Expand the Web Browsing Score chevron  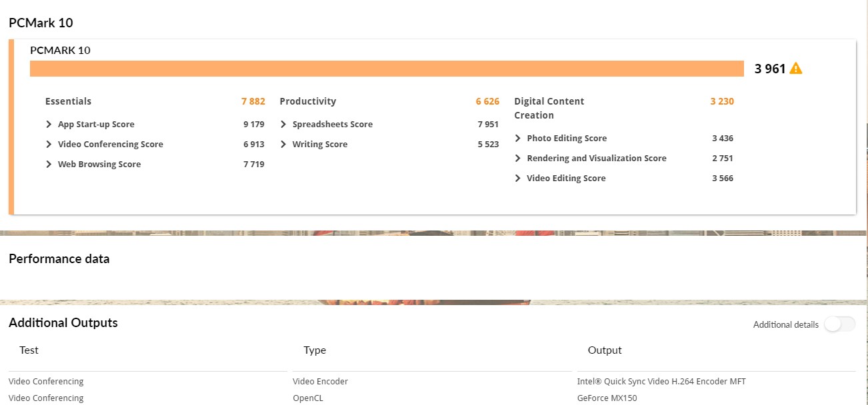(x=49, y=165)
